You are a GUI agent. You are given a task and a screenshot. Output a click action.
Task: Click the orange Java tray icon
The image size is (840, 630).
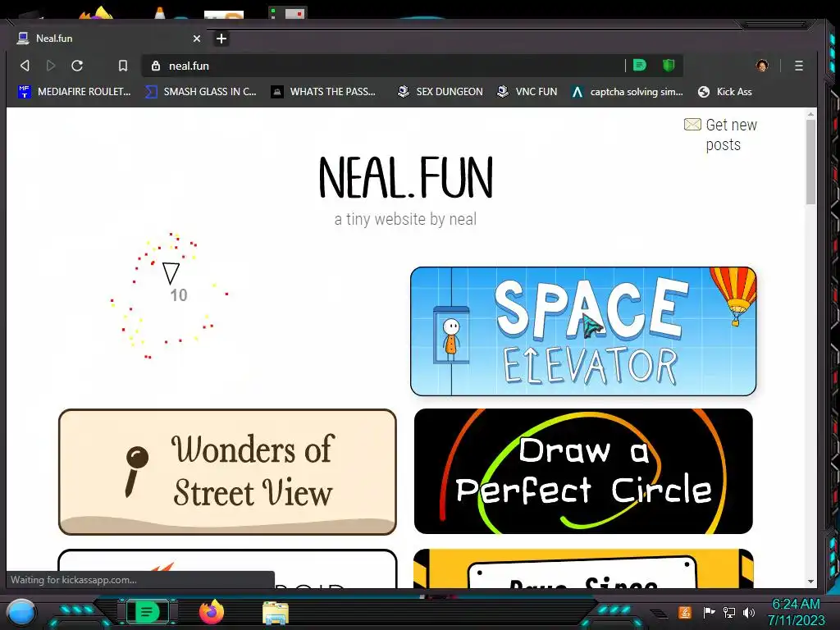click(685, 612)
